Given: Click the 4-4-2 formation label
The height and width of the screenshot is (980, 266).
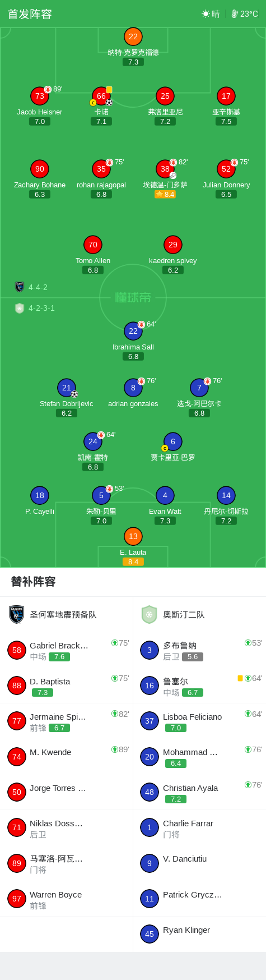Looking at the screenshot, I should [x=38, y=287].
